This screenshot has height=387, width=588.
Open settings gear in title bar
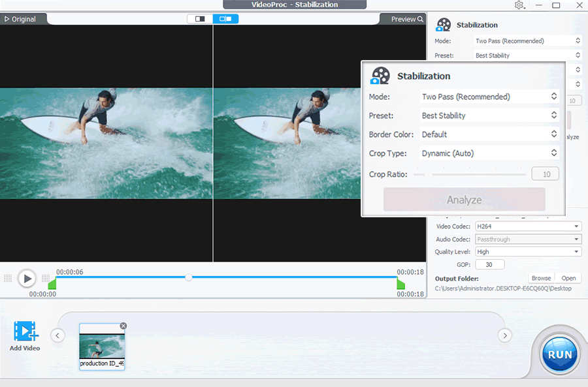(x=519, y=5)
